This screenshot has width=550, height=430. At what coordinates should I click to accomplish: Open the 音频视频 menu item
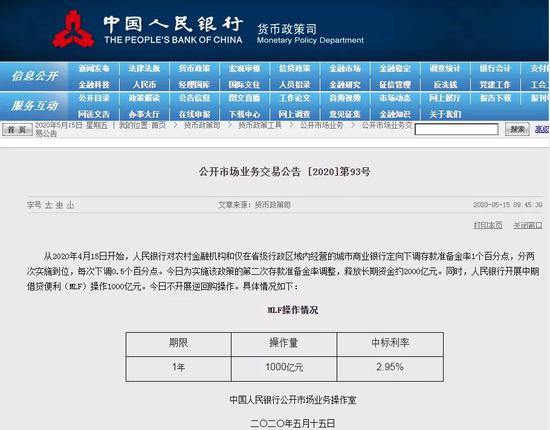pos(345,98)
